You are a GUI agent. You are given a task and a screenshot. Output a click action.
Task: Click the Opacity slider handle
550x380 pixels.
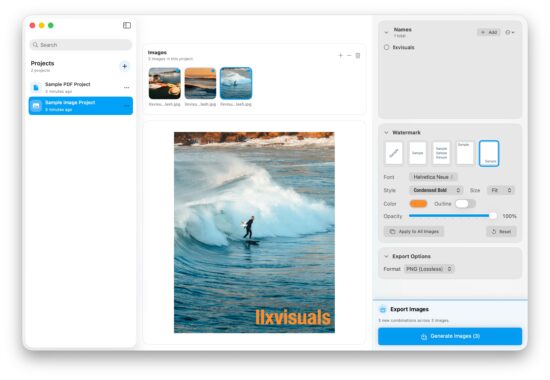493,216
